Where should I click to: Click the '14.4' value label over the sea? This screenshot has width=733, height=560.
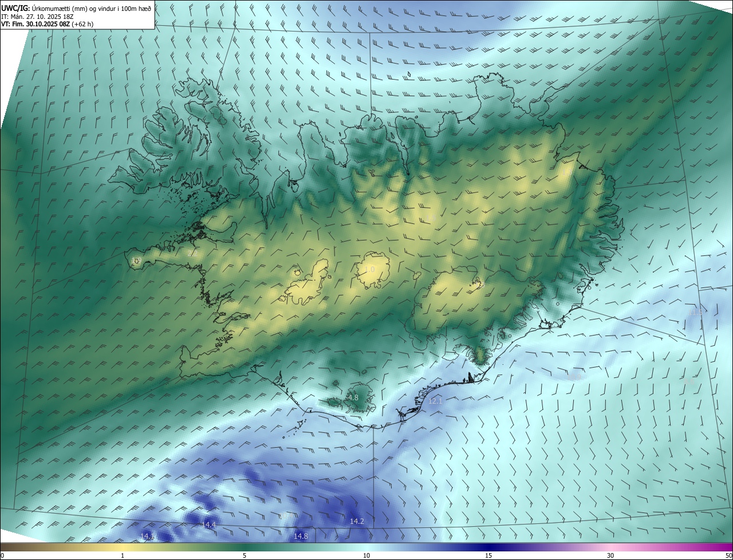pos(209,524)
